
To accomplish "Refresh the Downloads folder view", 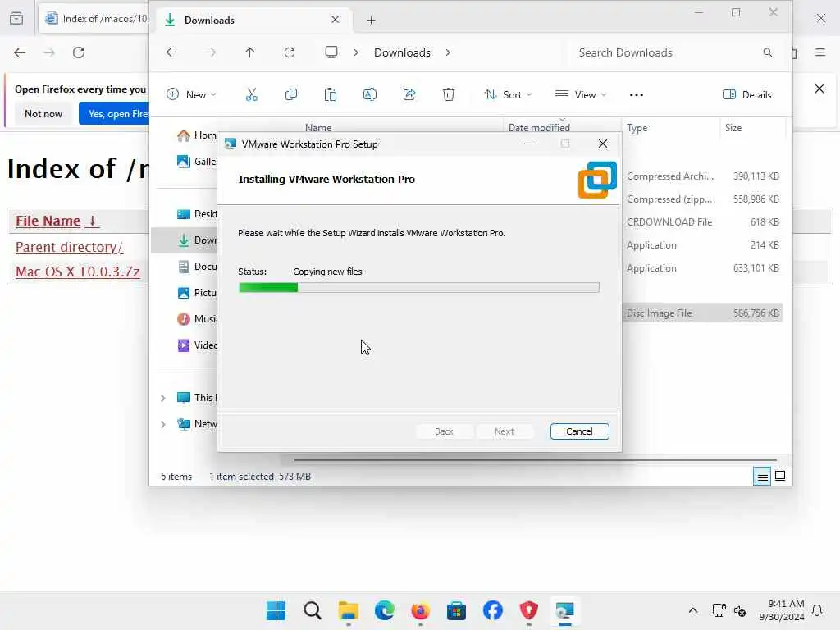I will (290, 52).
